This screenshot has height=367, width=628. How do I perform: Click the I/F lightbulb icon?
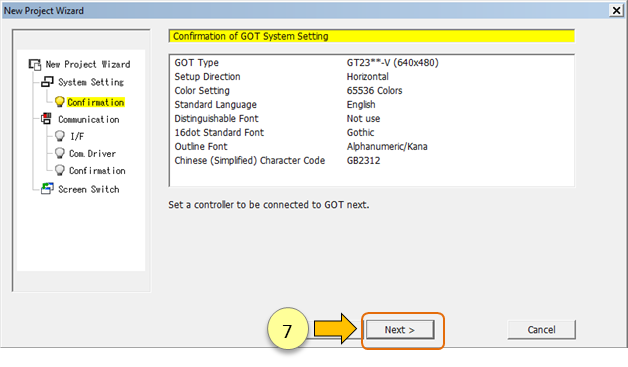point(60,136)
